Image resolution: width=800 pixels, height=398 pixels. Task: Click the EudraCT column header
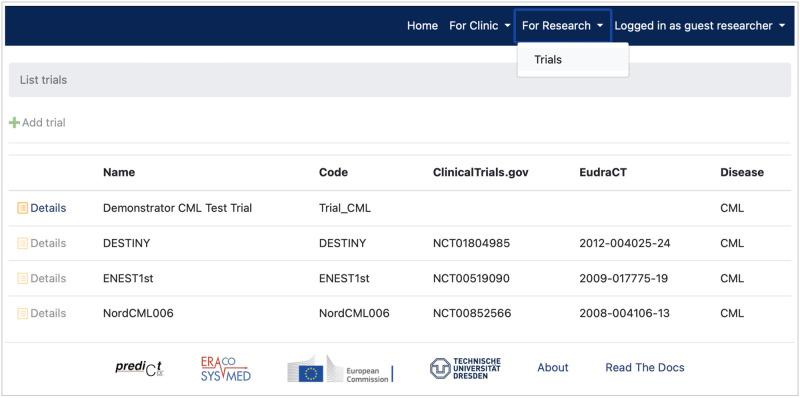click(x=603, y=172)
